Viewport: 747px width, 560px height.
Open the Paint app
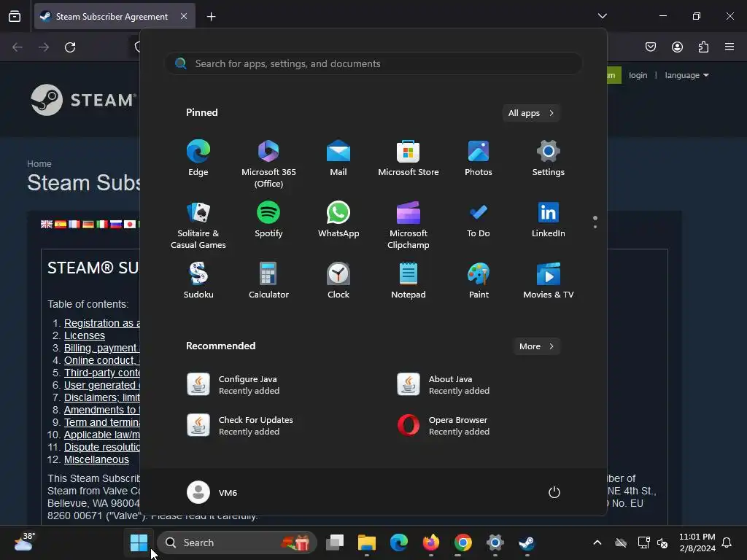click(479, 281)
